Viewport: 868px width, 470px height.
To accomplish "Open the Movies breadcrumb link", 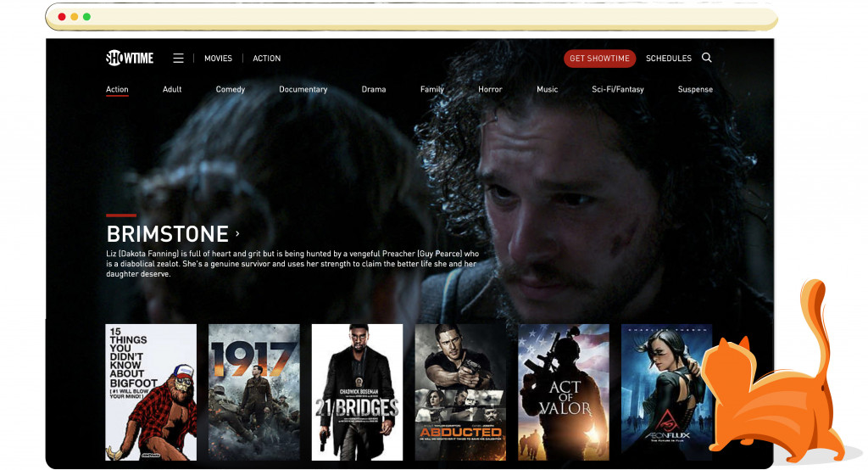I will [218, 59].
